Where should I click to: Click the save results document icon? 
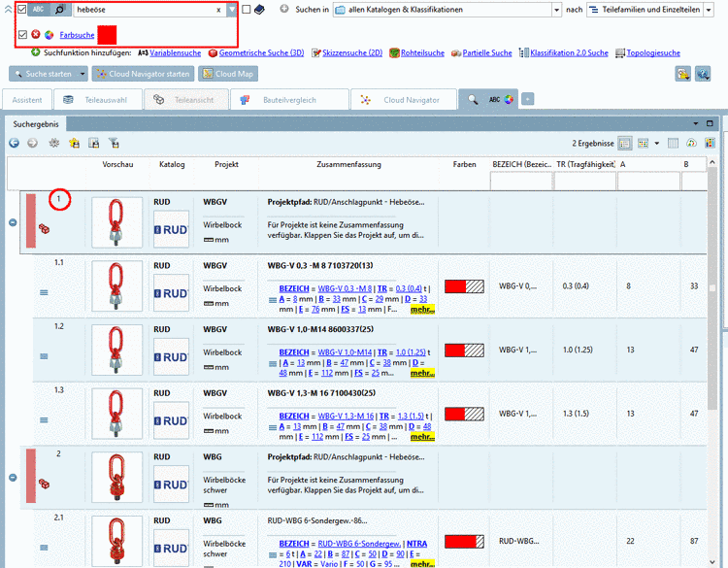point(94,143)
